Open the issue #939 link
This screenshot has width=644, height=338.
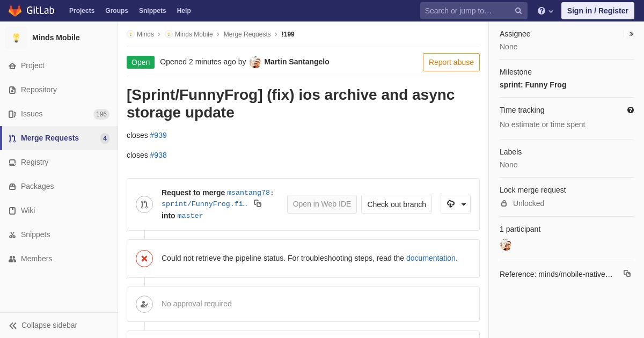tap(158, 135)
